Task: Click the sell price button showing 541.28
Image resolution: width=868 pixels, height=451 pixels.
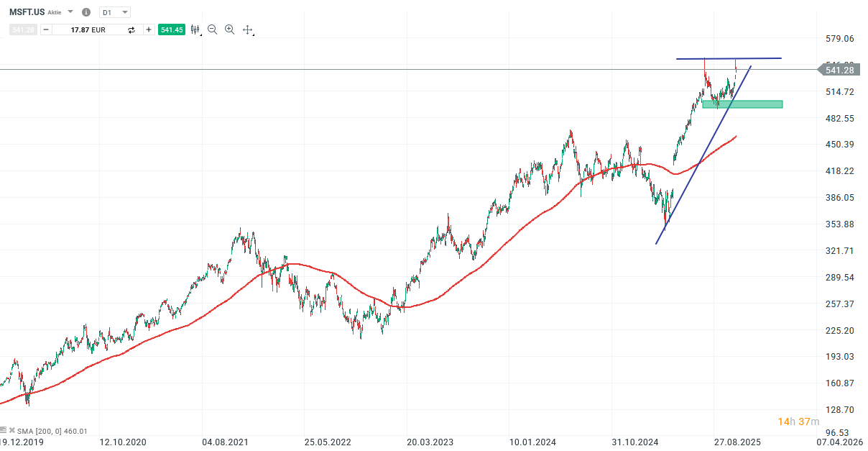Action: [x=23, y=29]
